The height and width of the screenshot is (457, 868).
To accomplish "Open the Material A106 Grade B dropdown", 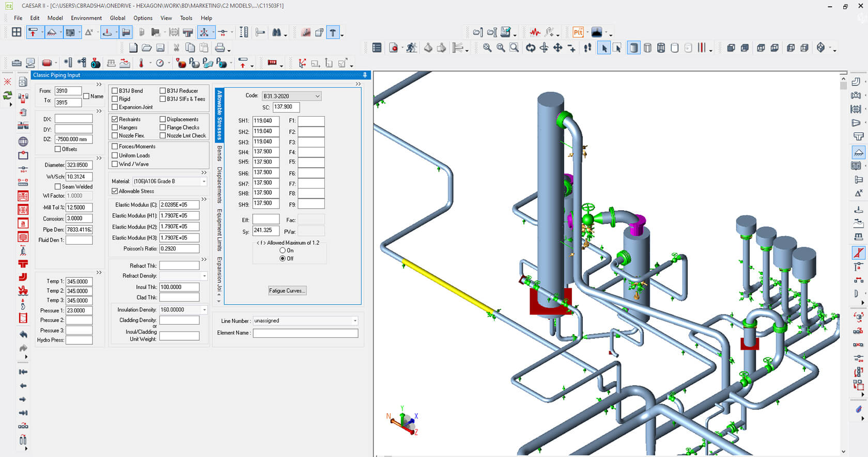I will click(x=204, y=181).
